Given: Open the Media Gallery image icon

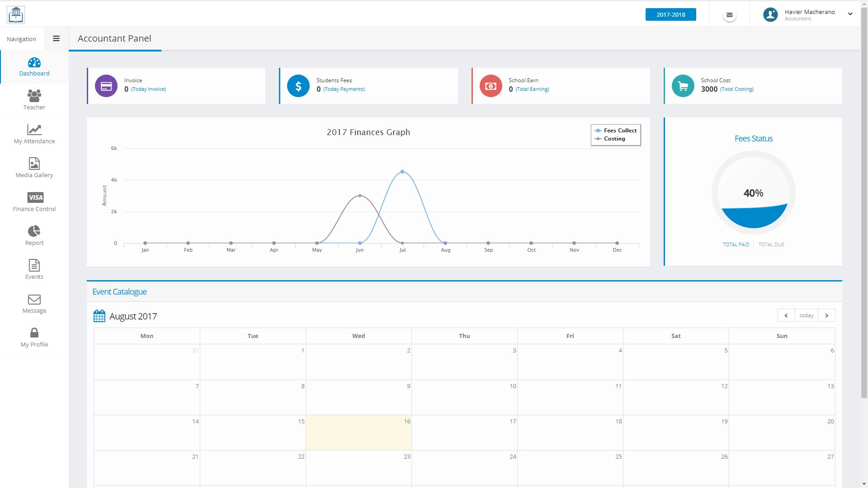Looking at the screenshot, I should pyautogui.click(x=34, y=164).
